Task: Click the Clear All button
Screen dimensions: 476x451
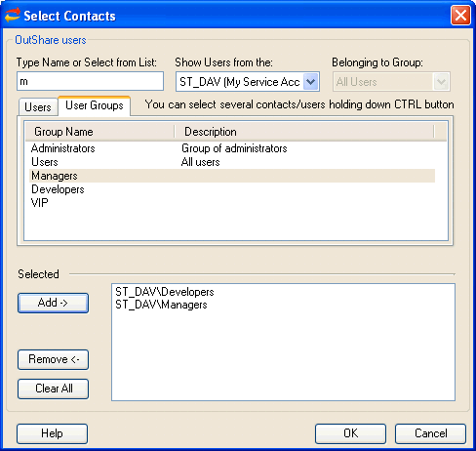Action: 53,389
